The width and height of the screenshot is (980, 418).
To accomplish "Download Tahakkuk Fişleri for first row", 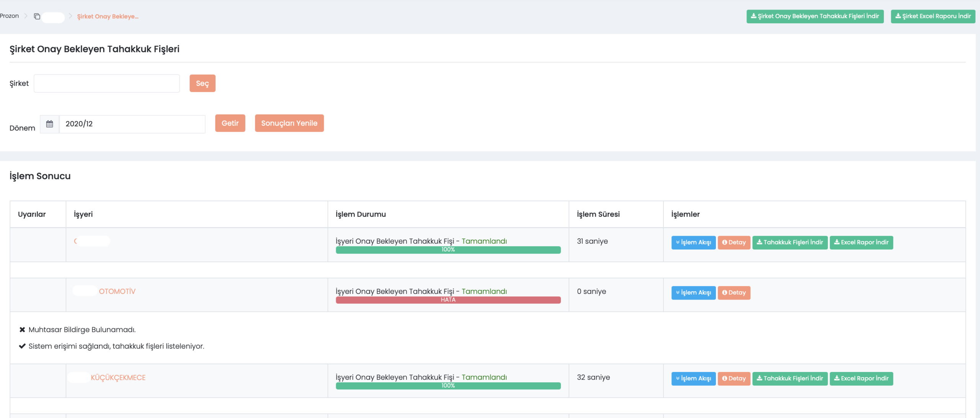I will click(789, 242).
